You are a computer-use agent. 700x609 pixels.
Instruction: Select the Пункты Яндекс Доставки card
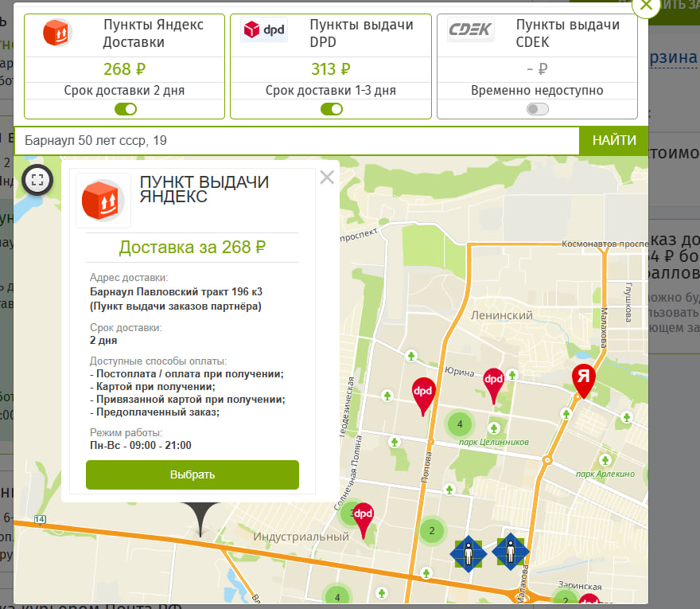125,67
